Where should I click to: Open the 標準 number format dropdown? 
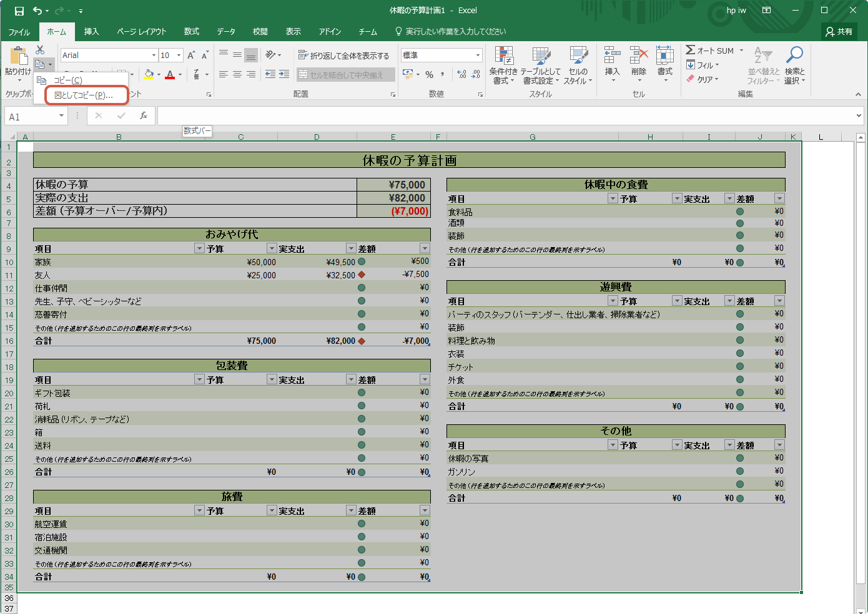coord(478,56)
